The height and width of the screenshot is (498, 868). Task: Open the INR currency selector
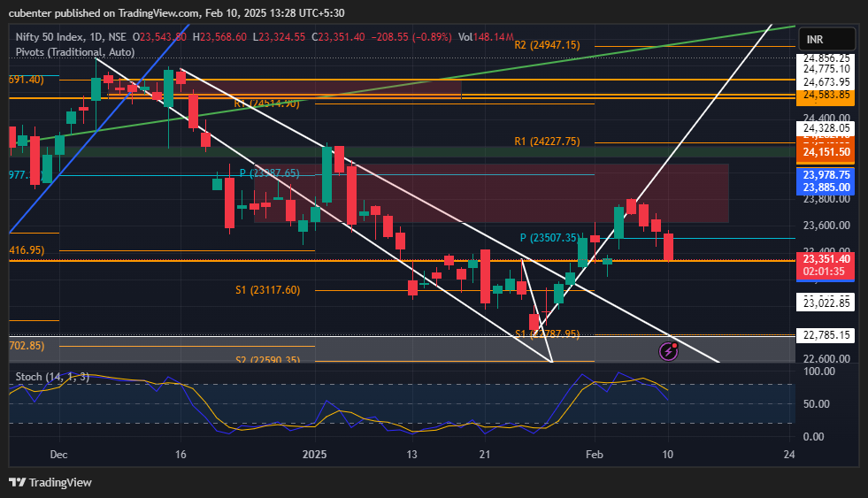click(826, 40)
